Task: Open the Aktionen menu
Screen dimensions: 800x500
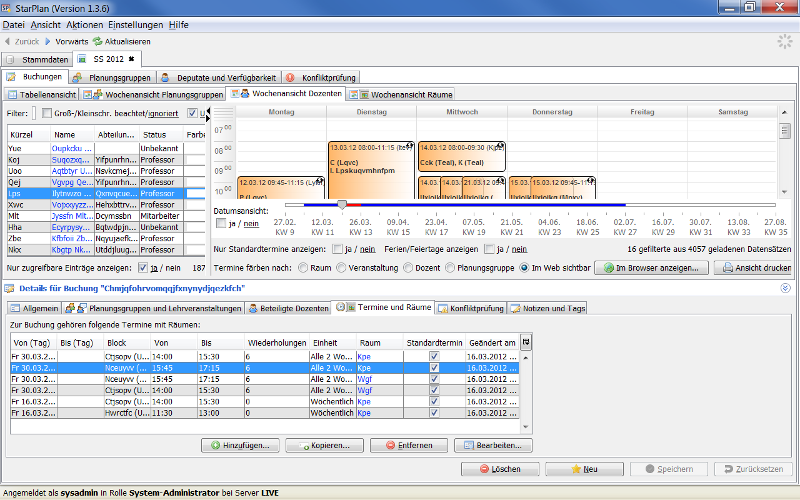Action: 85,25
